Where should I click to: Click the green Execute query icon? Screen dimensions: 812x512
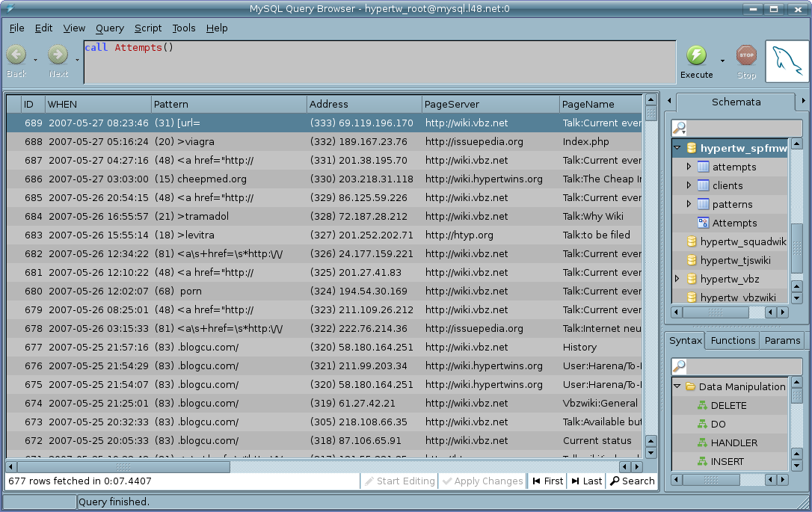coord(696,55)
